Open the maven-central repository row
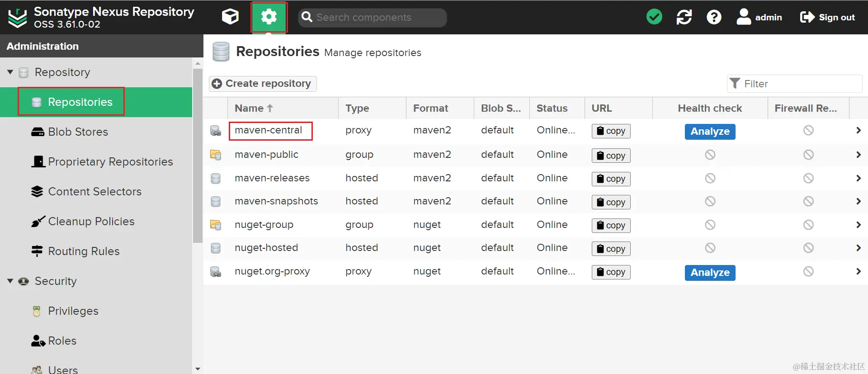Screen dimensions: 868x374 pyautogui.click(x=535, y=131)
